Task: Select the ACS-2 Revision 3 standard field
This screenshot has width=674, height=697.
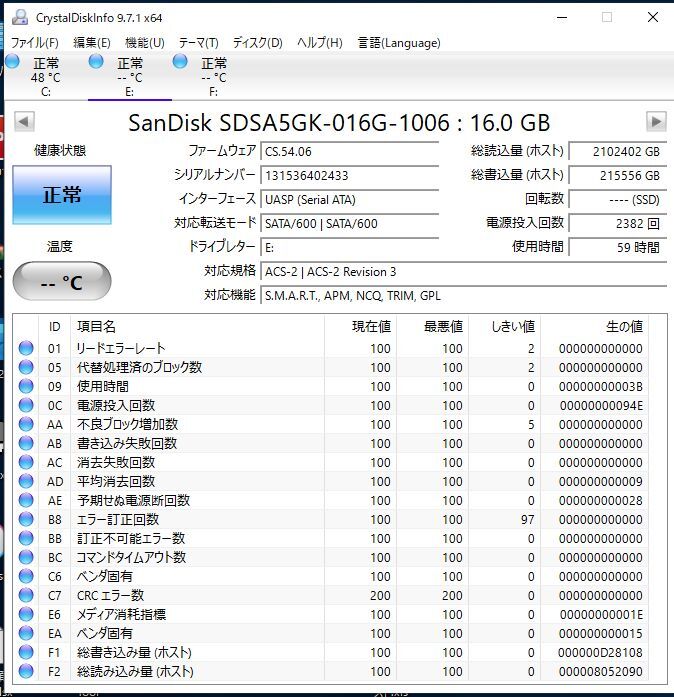Action: 464,272
